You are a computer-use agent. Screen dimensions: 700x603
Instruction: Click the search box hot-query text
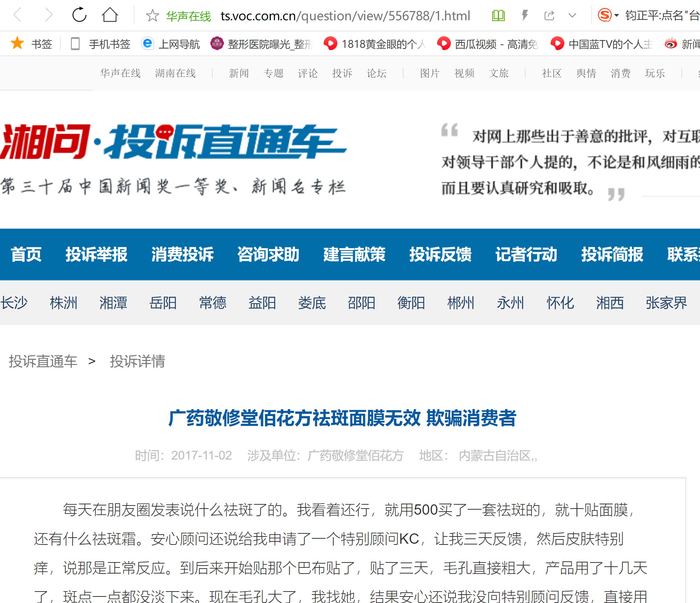pyautogui.click(x=662, y=16)
